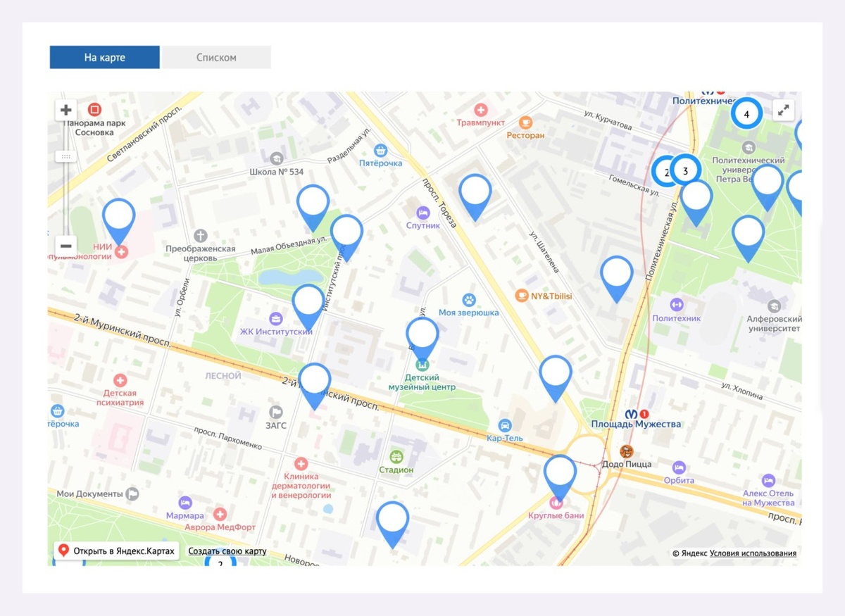Switch to the 'На карте' tab
Image resolution: width=845 pixels, height=616 pixels.
105,58
